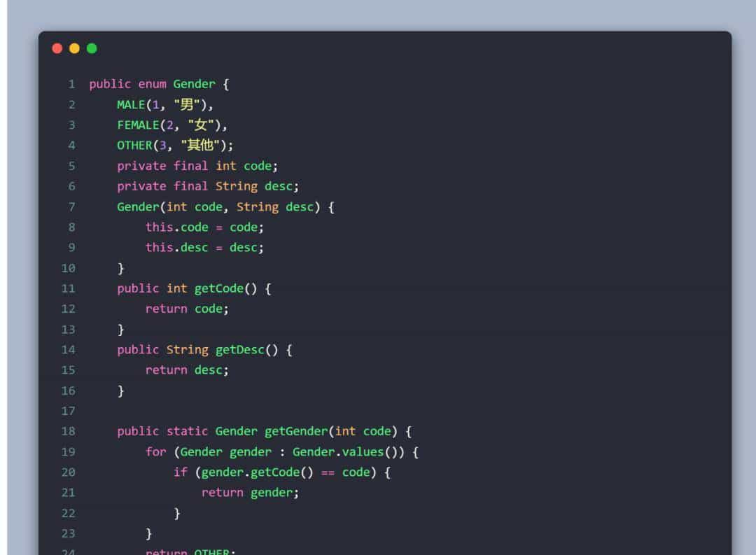This screenshot has height=555, width=756.
Task: Click line number 1
Action: coord(71,85)
